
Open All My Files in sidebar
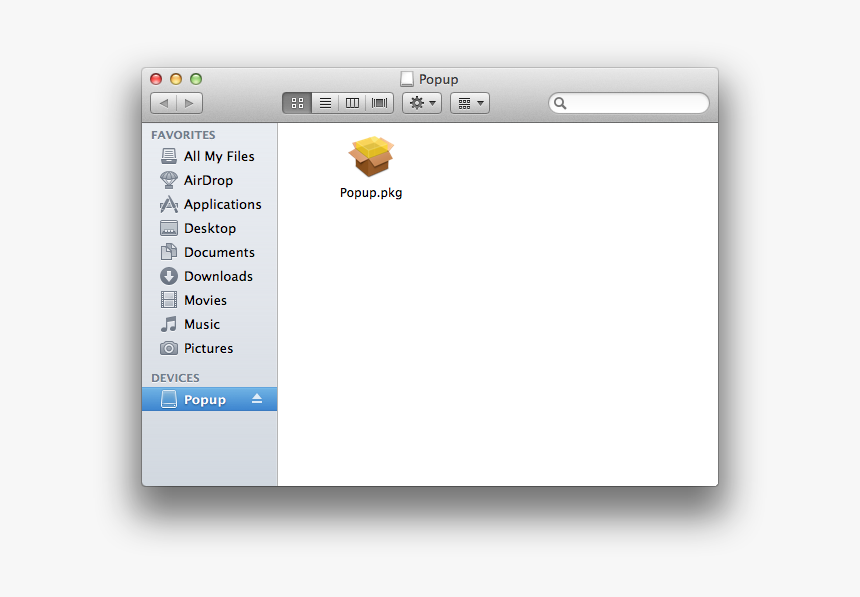point(210,156)
